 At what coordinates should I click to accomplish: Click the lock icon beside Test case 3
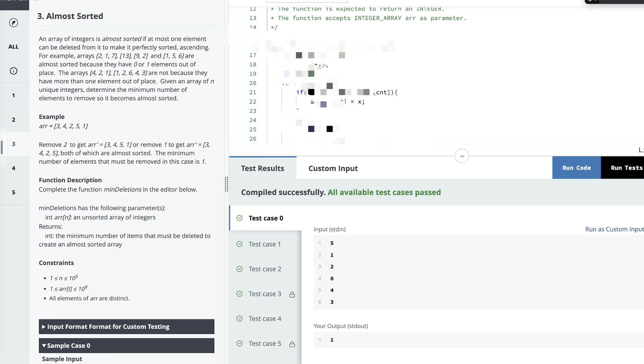point(292,295)
